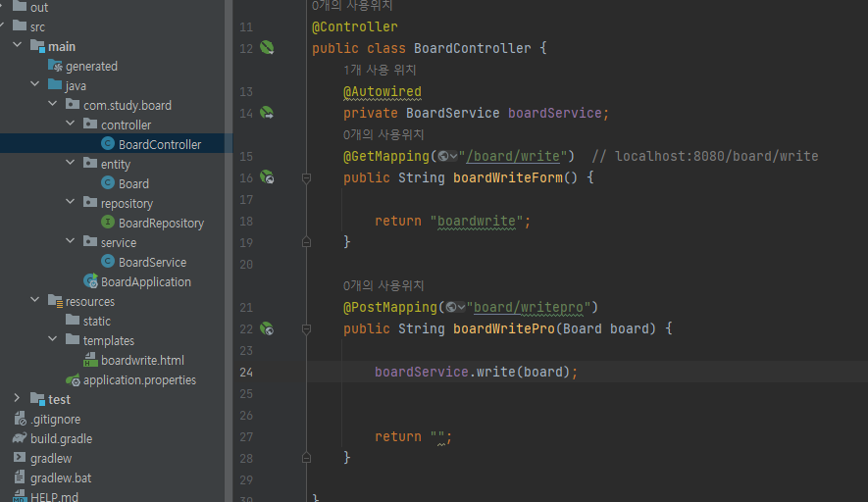
Task: Open URL globe dropdown in GetMapping
Action: pos(447,157)
